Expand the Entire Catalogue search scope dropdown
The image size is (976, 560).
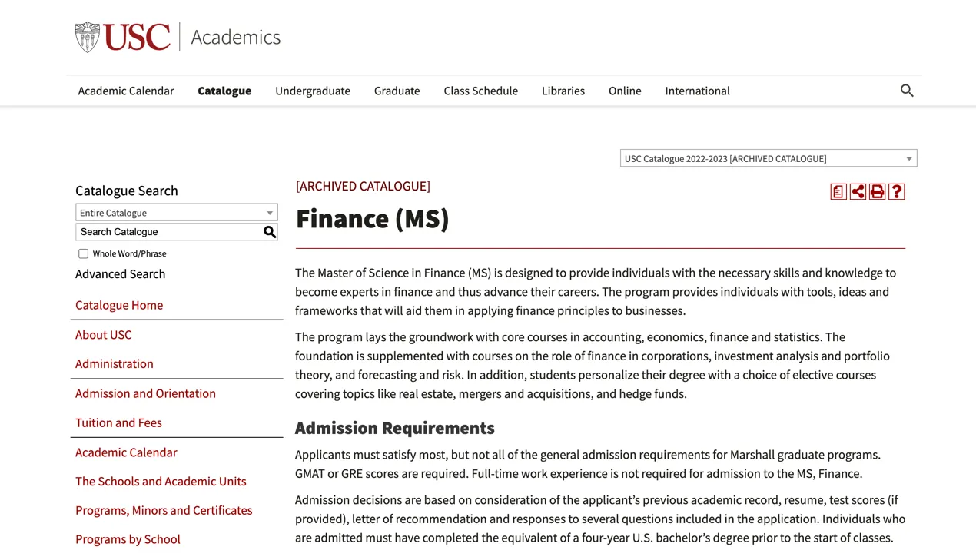176,213
